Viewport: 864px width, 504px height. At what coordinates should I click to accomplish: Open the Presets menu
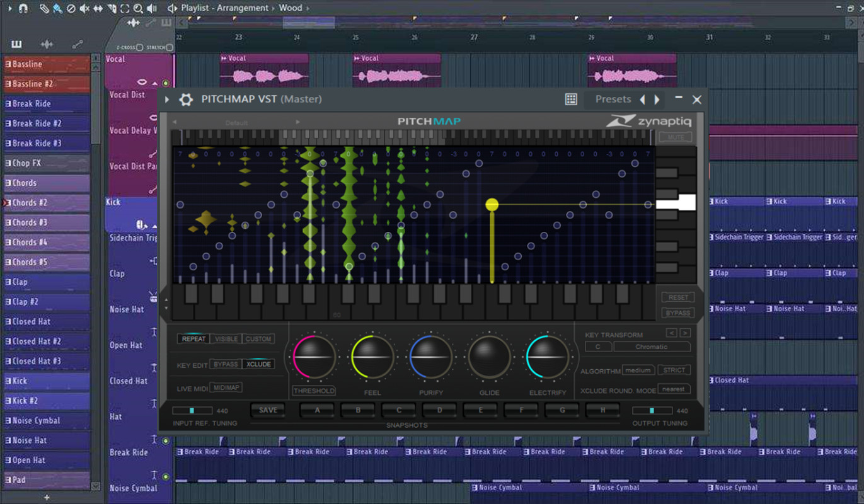(x=613, y=99)
